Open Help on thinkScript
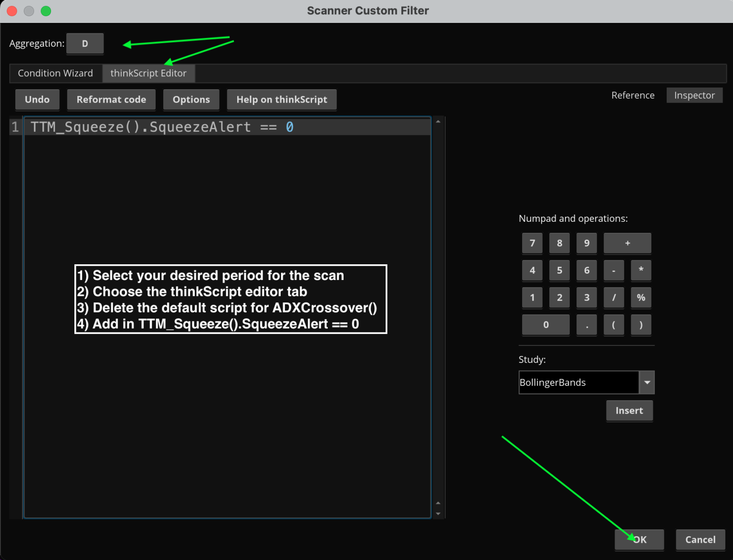733x560 pixels. (282, 99)
